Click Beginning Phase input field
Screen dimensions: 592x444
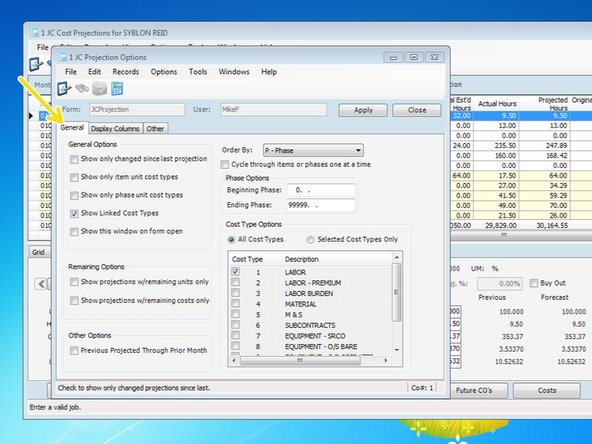(x=321, y=190)
